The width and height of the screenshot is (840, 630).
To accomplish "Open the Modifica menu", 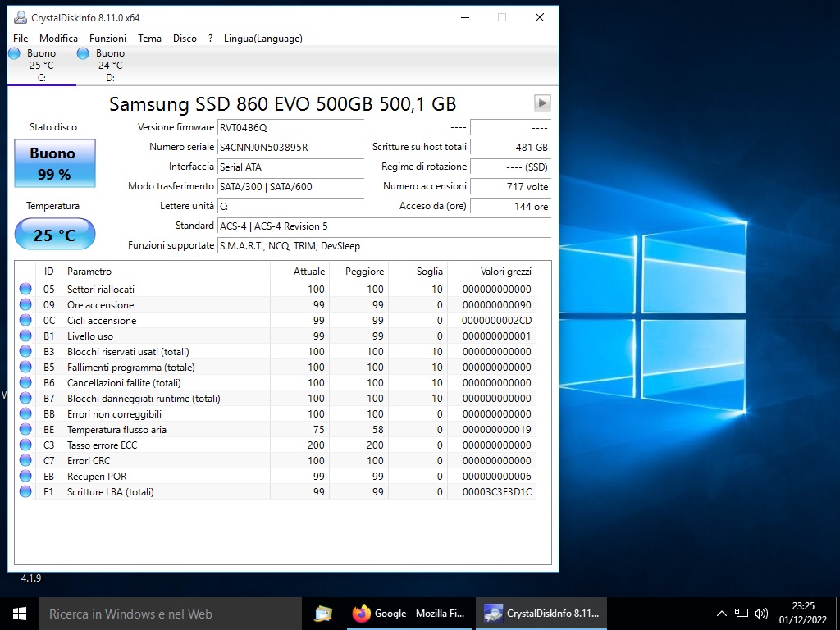I will 58,38.
